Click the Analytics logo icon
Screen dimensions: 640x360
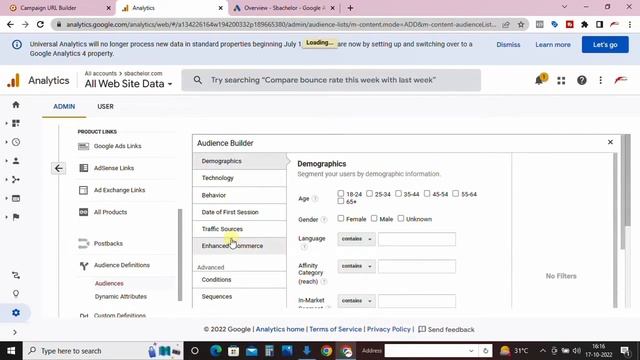click(13, 80)
